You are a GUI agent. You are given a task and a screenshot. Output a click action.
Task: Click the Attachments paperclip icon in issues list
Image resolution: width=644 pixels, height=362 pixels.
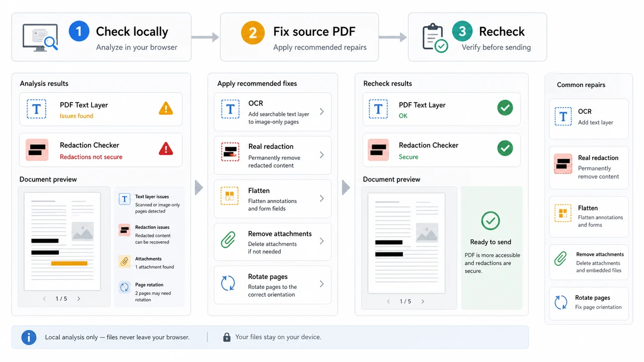pos(124,261)
